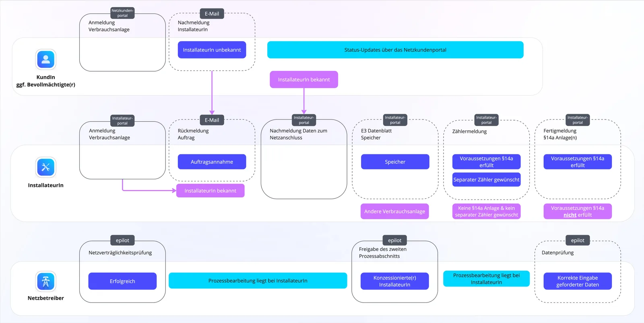Click Installateur-portal tag above Fertigmeldung
The height and width of the screenshot is (323, 644).
(x=578, y=120)
